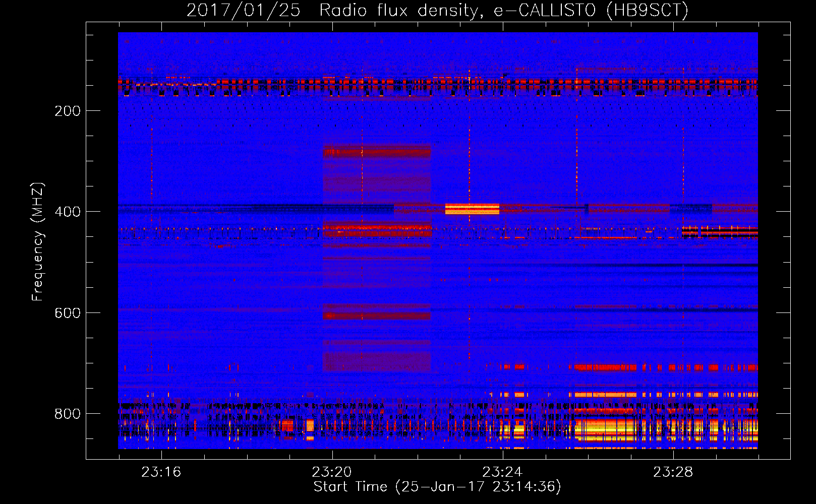816x504 pixels.
Task: Click the bright yellow burst at 400 MHz
Action: (472, 209)
